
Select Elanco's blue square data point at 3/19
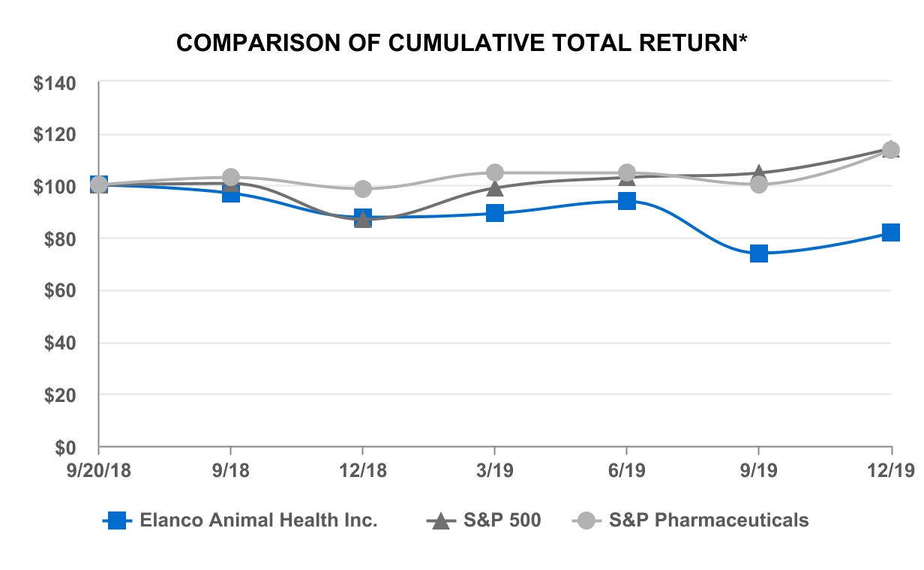click(x=495, y=213)
